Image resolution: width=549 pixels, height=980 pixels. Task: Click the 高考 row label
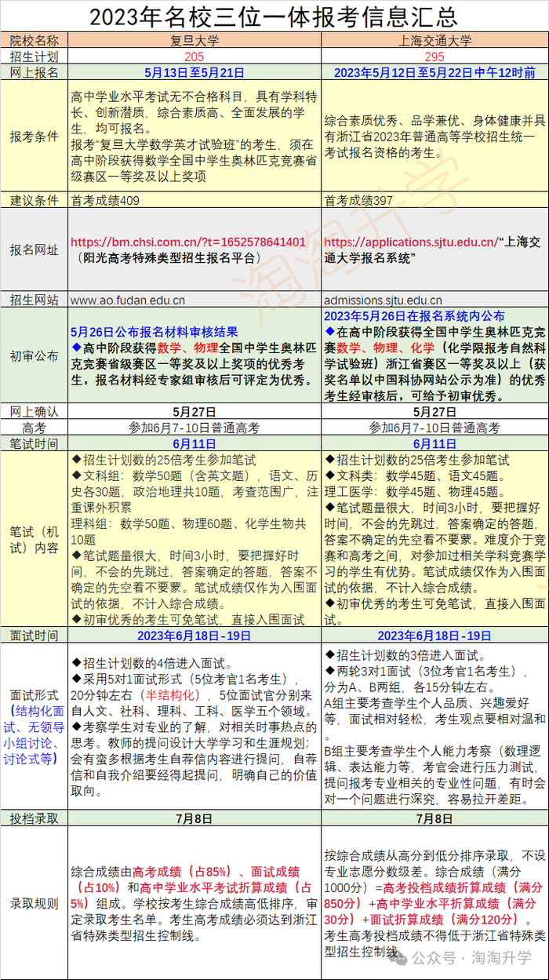pyautogui.click(x=34, y=428)
